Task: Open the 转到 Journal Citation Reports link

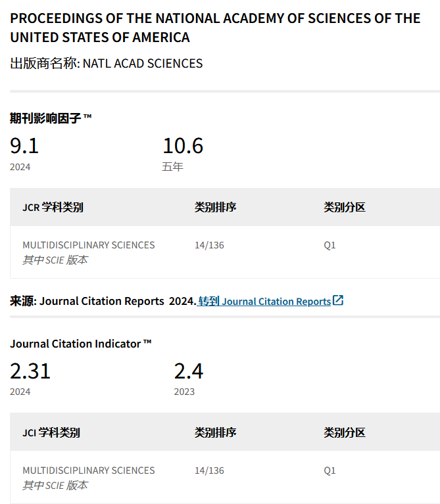Action: click(264, 301)
